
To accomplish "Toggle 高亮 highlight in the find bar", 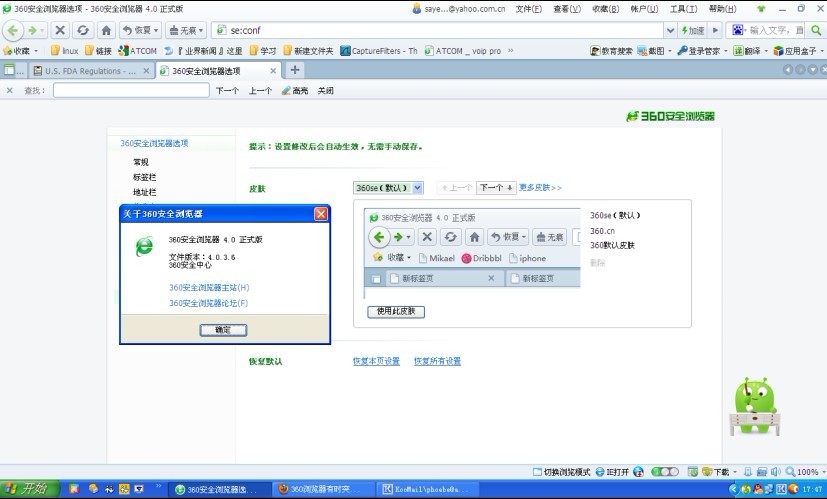I will (x=295, y=91).
